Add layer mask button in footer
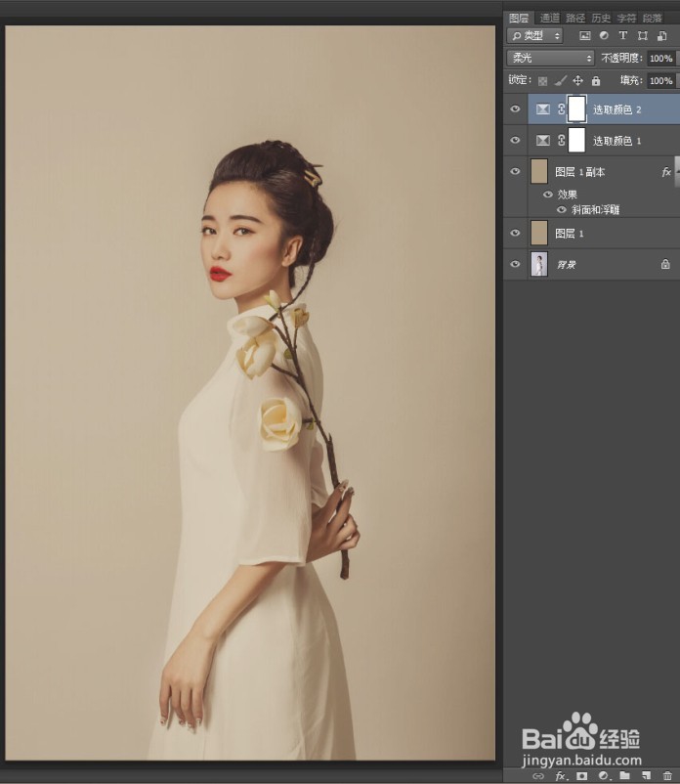Image resolution: width=680 pixels, height=784 pixels. click(581, 776)
